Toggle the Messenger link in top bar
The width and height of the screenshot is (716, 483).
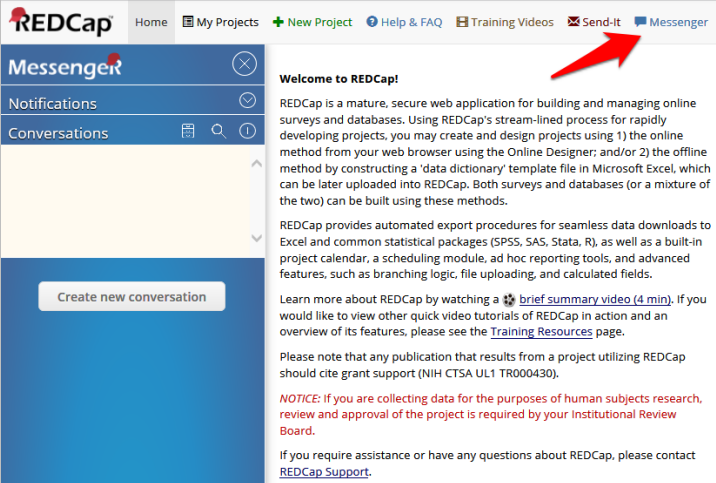coord(671,22)
